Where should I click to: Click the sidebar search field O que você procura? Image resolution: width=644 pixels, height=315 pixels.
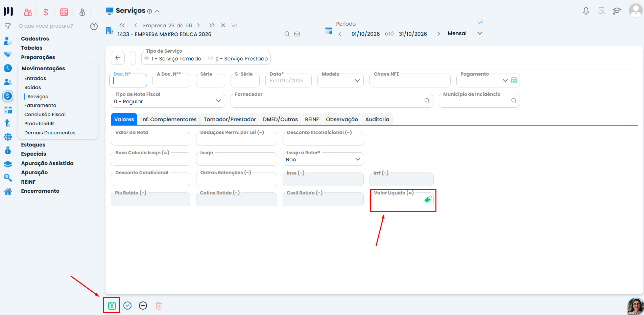(x=46, y=26)
